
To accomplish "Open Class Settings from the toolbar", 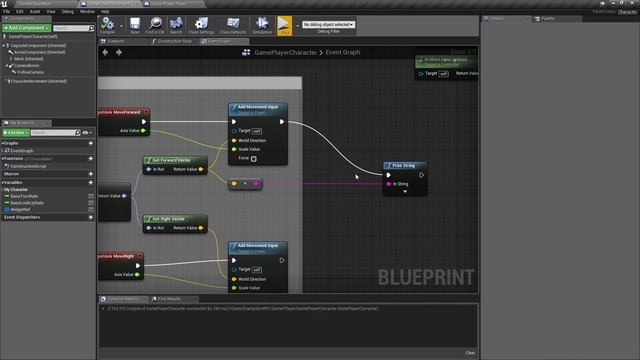I will (201, 24).
